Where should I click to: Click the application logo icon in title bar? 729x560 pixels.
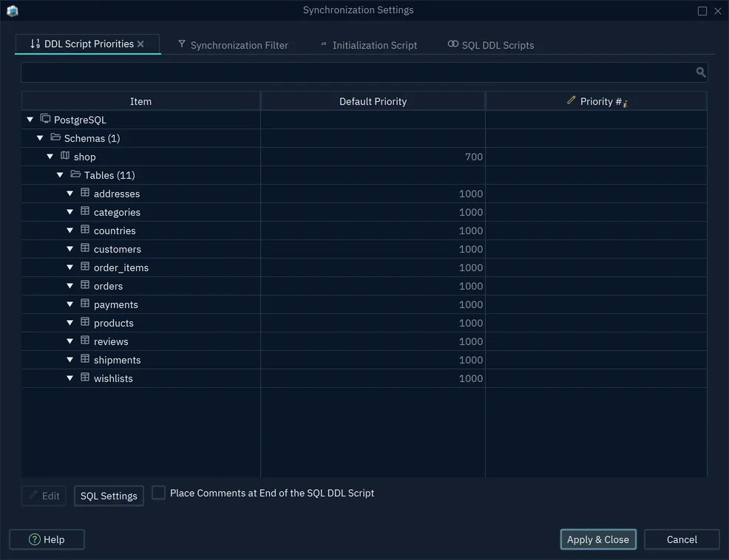point(13,10)
